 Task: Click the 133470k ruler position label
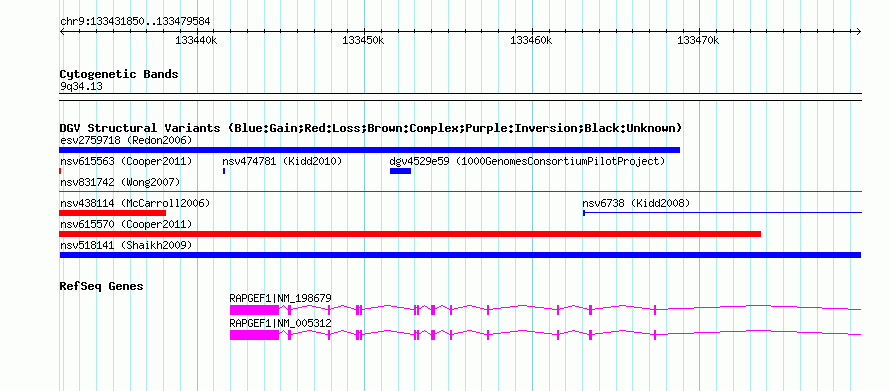pyautogui.click(x=699, y=40)
